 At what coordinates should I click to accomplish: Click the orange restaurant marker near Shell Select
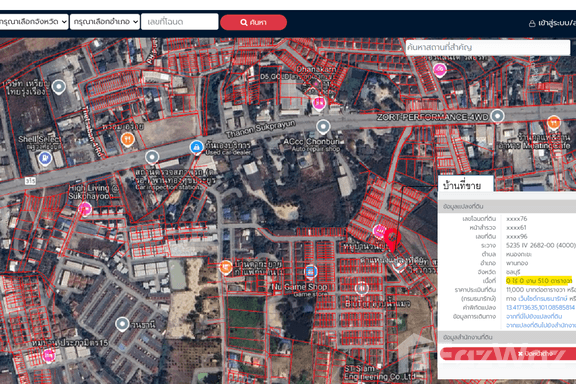[127, 140]
